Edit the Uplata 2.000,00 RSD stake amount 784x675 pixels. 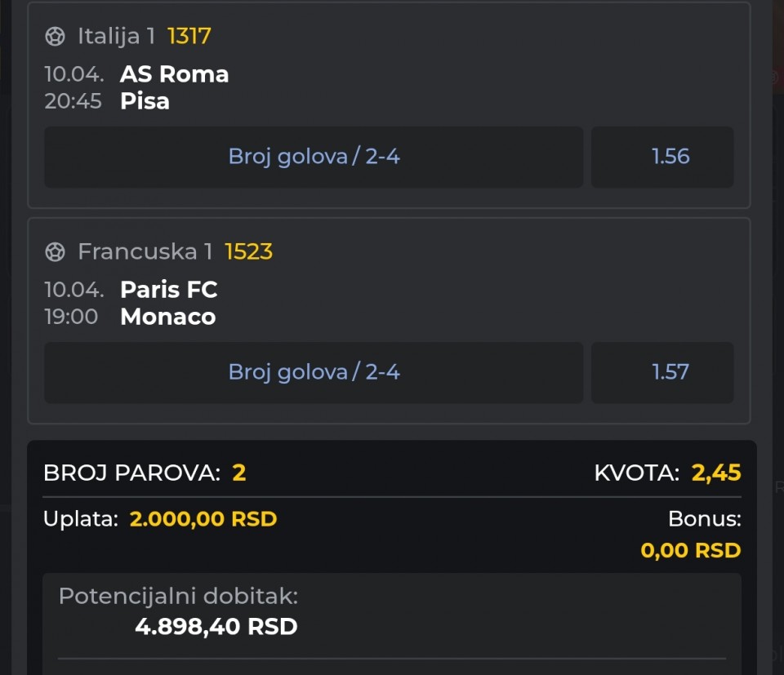pyautogui.click(x=203, y=519)
